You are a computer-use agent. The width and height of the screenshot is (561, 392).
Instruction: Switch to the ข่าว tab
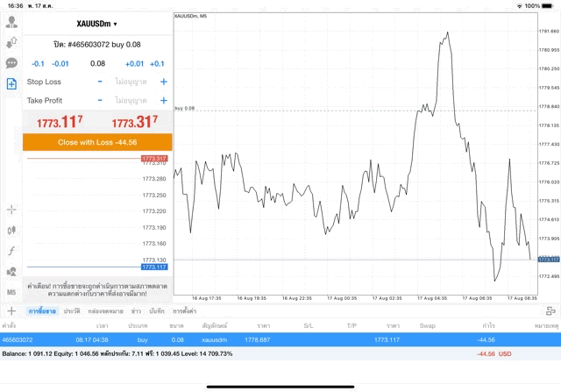pos(137,311)
